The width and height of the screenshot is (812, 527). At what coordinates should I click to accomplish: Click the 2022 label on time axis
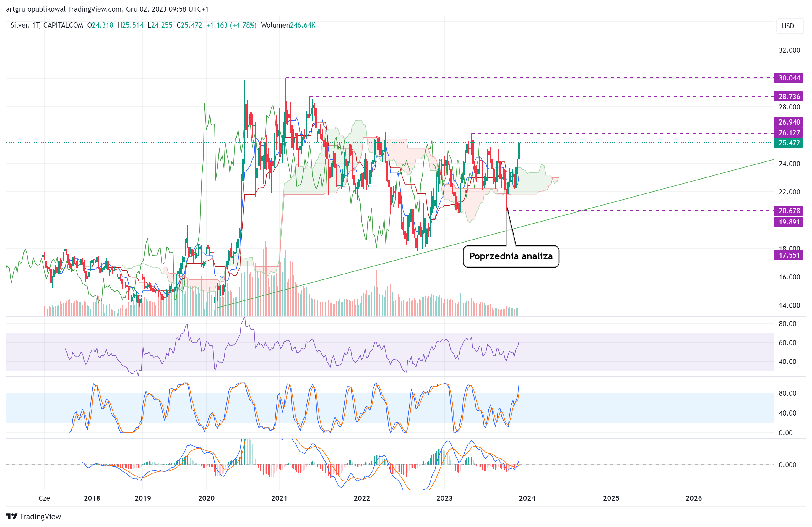tap(362, 498)
